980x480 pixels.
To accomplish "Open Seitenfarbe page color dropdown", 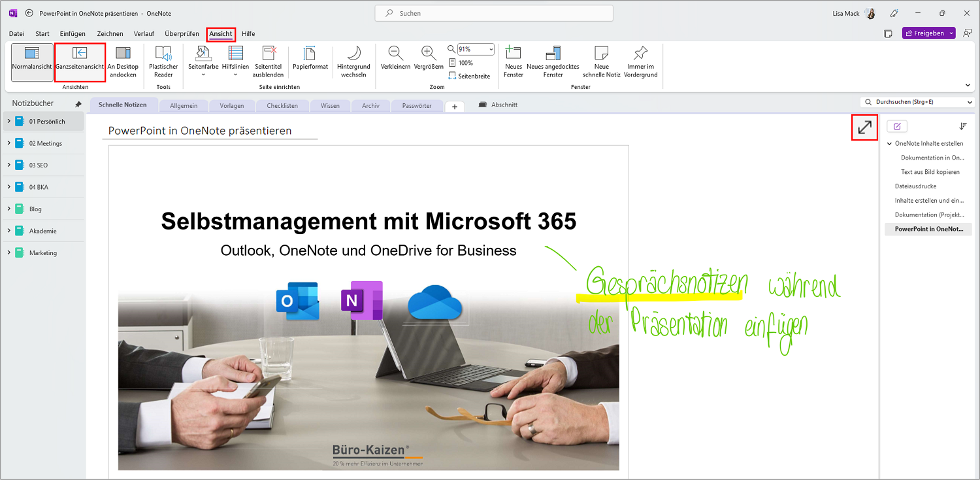I will [203, 62].
